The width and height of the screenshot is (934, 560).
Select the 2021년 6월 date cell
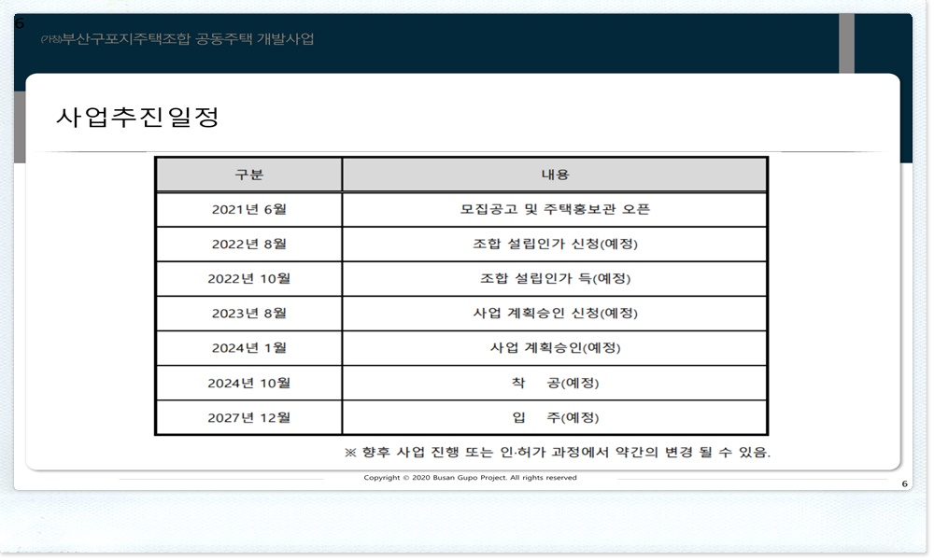(249, 209)
